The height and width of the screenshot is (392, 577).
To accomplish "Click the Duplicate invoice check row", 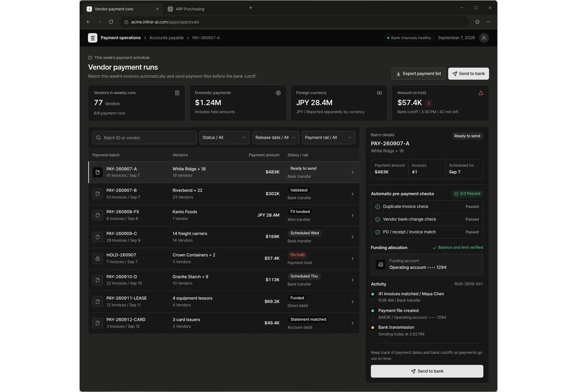I will [427, 207].
